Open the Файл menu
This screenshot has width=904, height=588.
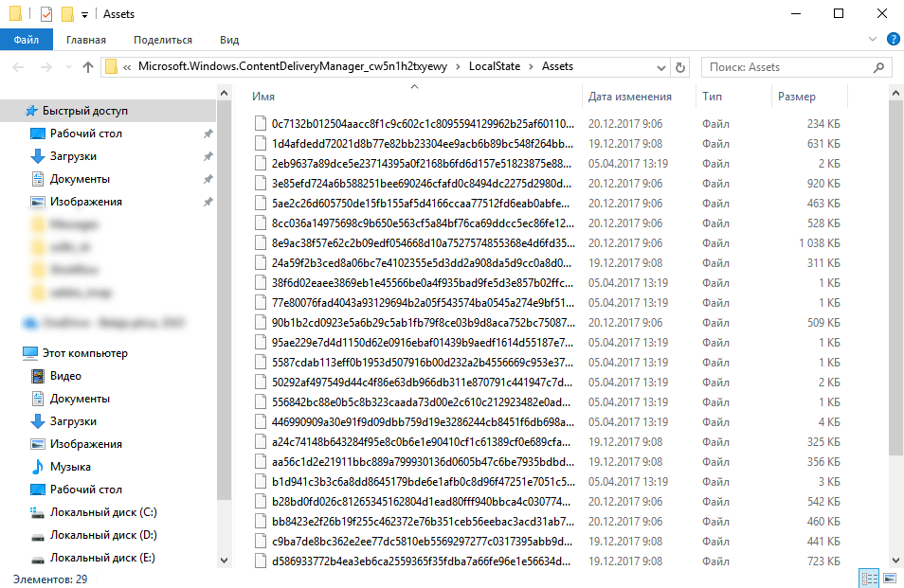point(27,40)
